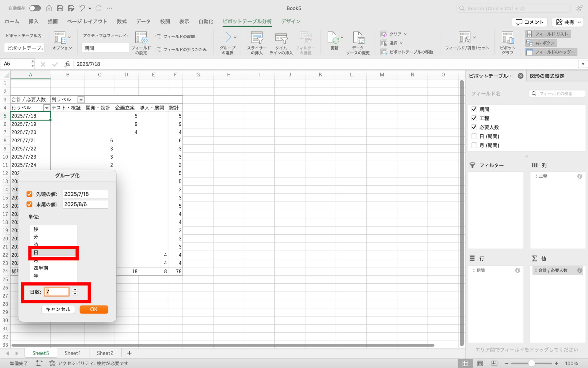Open the 列ラベル filter dropdown
Image resolution: width=588 pixels, height=368 pixels.
[81, 100]
